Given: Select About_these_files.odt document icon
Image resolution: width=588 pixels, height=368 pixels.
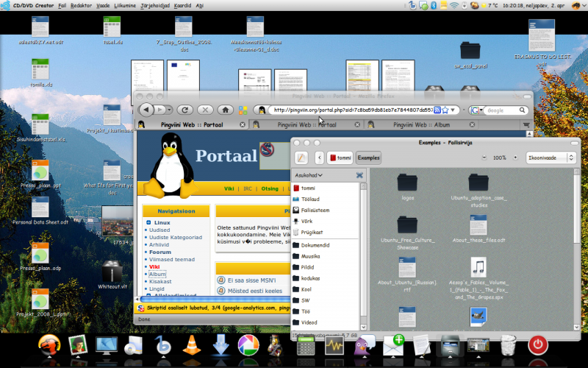Looking at the screenshot, I should click(x=478, y=225).
